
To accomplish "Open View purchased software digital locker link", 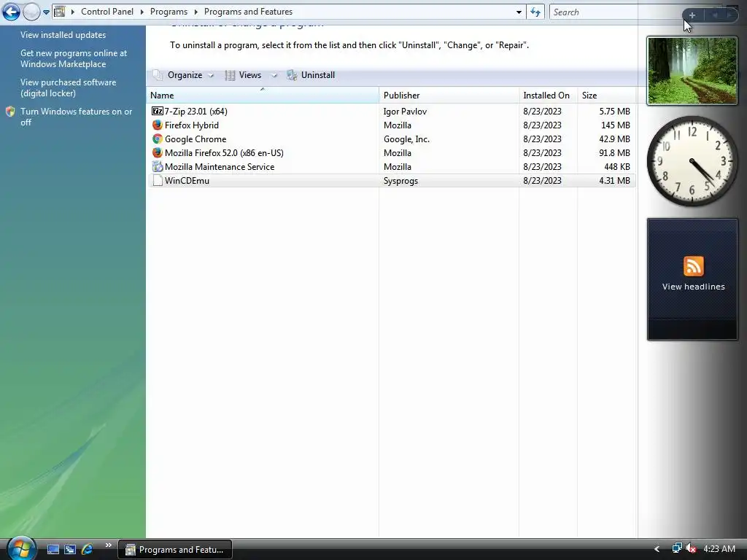I will [68, 87].
